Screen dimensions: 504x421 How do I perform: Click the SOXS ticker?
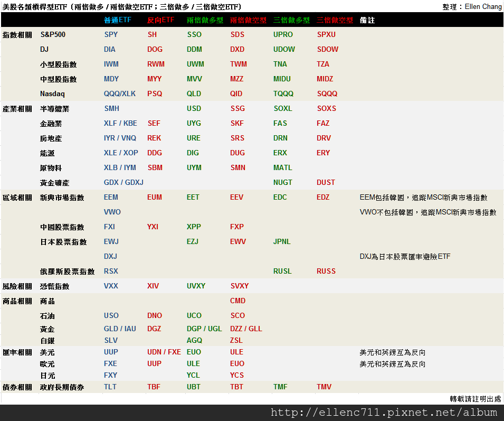[326, 108]
